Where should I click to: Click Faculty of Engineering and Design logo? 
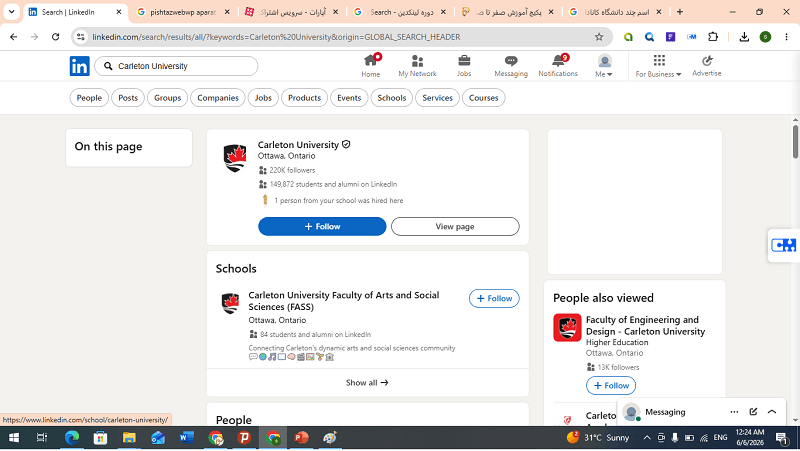click(x=567, y=328)
